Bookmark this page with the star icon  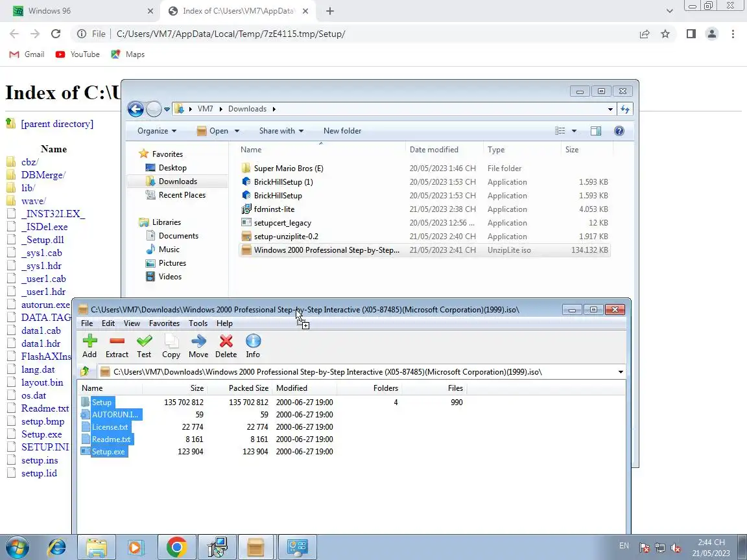(x=665, y=34)
